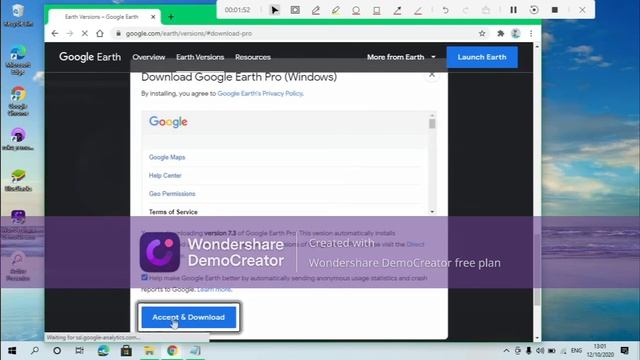This screenshot has width=640, height=360.
Task: Expand the More from Earth dropdown
Action: click(401, 57)
